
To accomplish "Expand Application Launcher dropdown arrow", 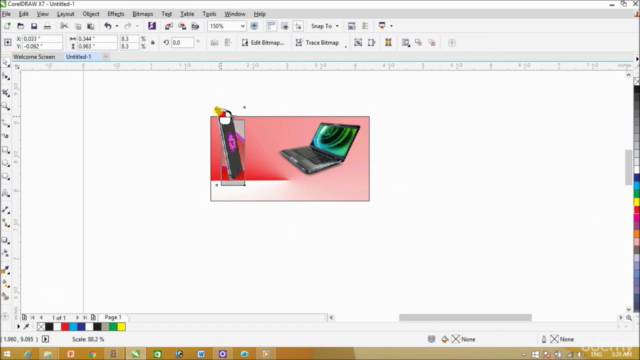I will coord(391,26).
